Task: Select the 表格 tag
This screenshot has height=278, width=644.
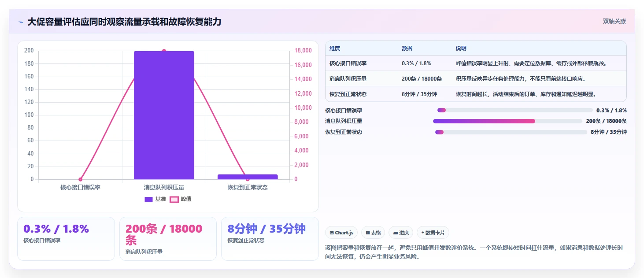Action: pyautogui.click(x=373, y=233)
